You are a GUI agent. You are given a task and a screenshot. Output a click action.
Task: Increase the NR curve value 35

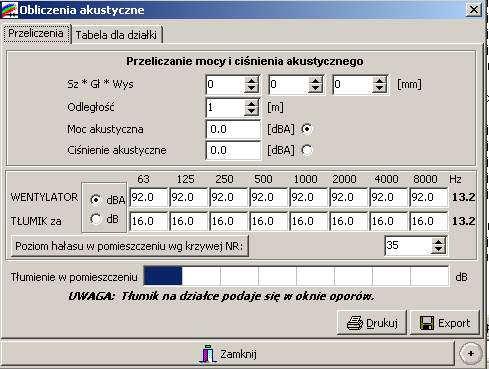438,242
